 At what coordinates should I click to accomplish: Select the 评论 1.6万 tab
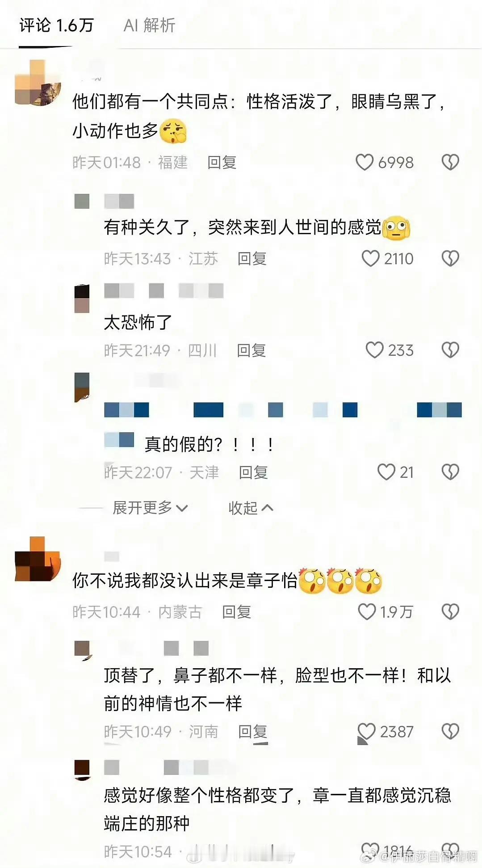pos(56,25)
